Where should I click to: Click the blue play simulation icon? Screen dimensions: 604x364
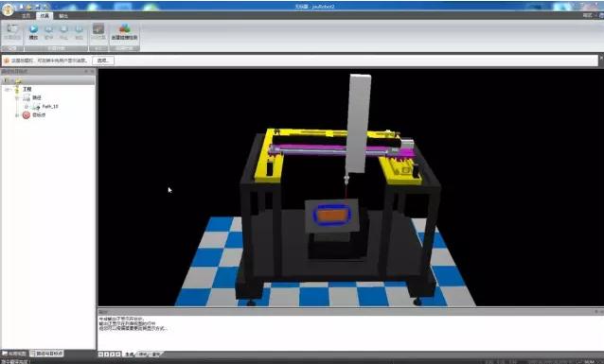pyautogui.click(x=33, y=29)
